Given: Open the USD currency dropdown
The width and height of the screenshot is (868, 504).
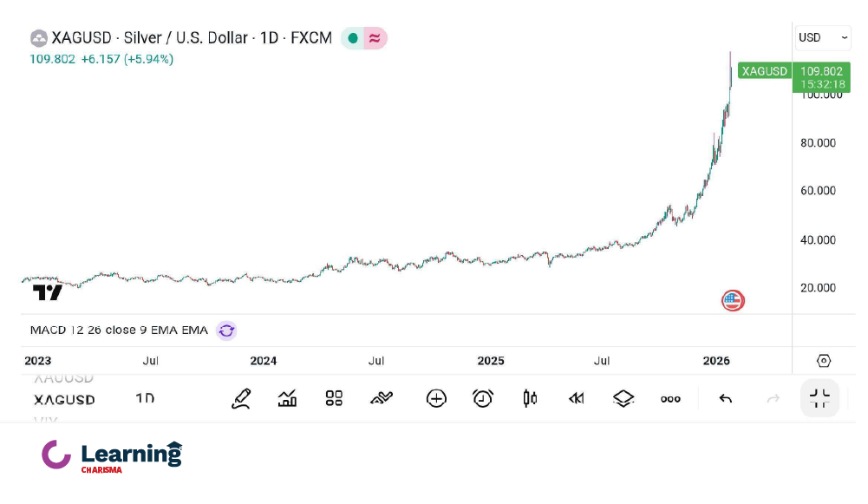Looking at the screenshot, I should [x=823, y=37].
